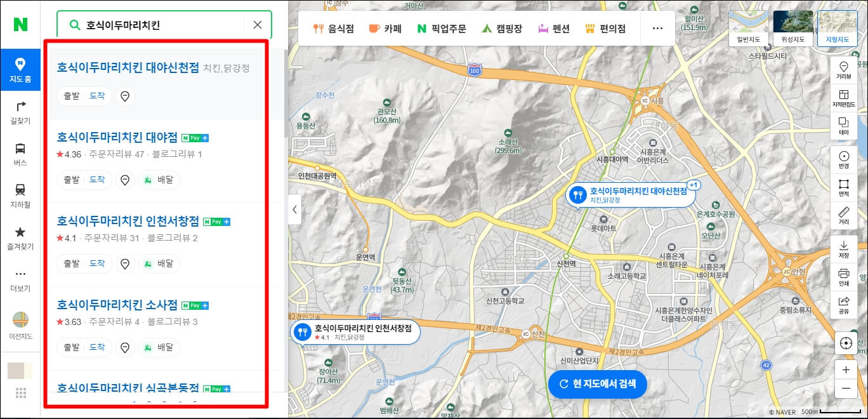Click 호식이두마리치킨 인천서창점 map marker
The height and width of the screenshot is (419, 868).
click(355, 332)
